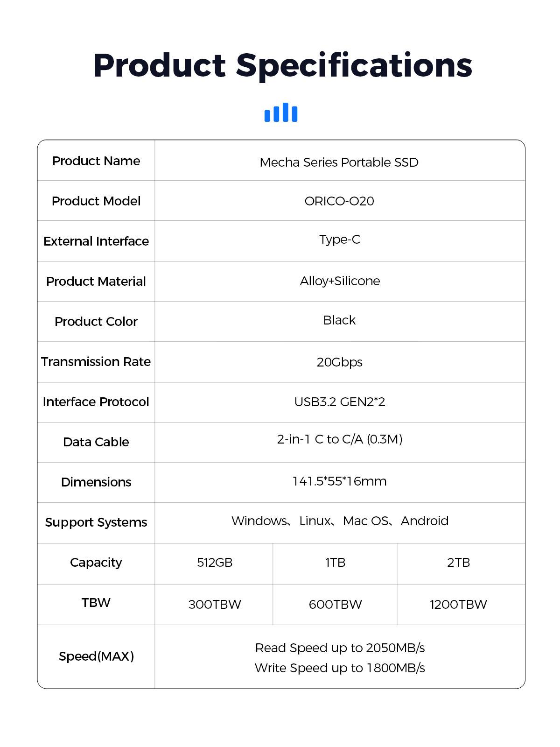Click the 600TBW endurance cell
The image size is (560, 747).
coord(335,605)
